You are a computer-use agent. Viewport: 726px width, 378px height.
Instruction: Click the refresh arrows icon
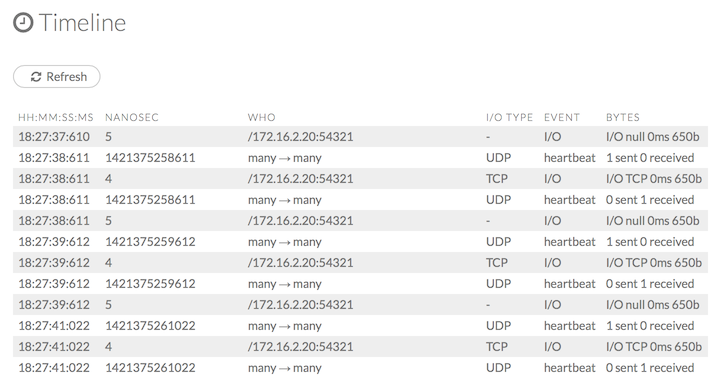coord(36,77)
